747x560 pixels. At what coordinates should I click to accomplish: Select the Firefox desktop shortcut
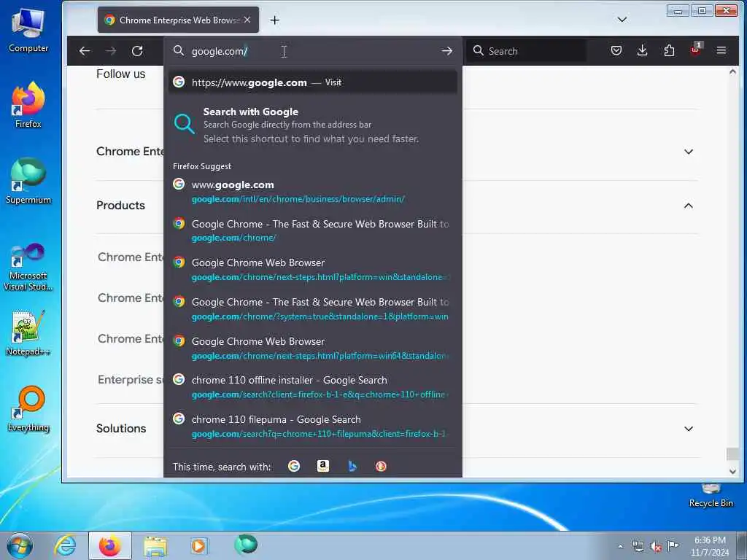[x=28, y=105]
